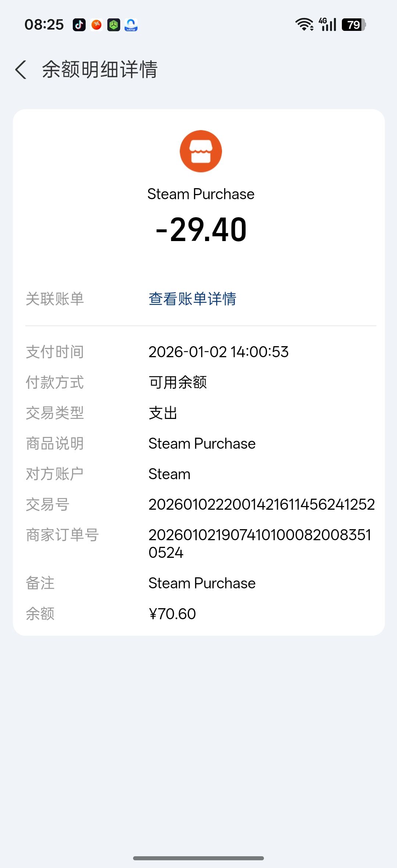The image size is (397, 868).
Task: Tap the orange-red circular notification icon
Action: point(96,25)
